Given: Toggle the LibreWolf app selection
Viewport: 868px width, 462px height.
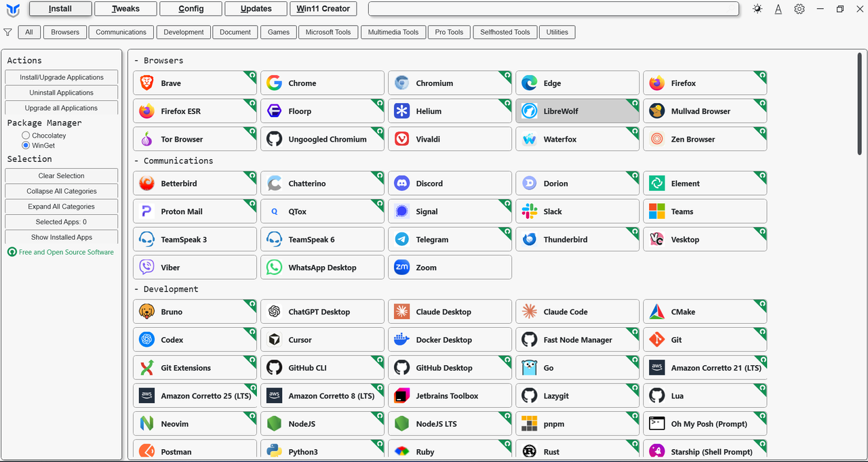Looking at the screenshot, I should pyautogui.click(x=577, y=111).
